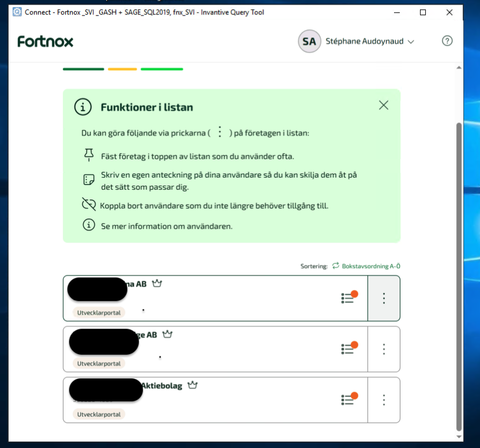Open task list icon for first company
Image resolution: width=480 pixels, height=448 pixels.
(348, 298)
